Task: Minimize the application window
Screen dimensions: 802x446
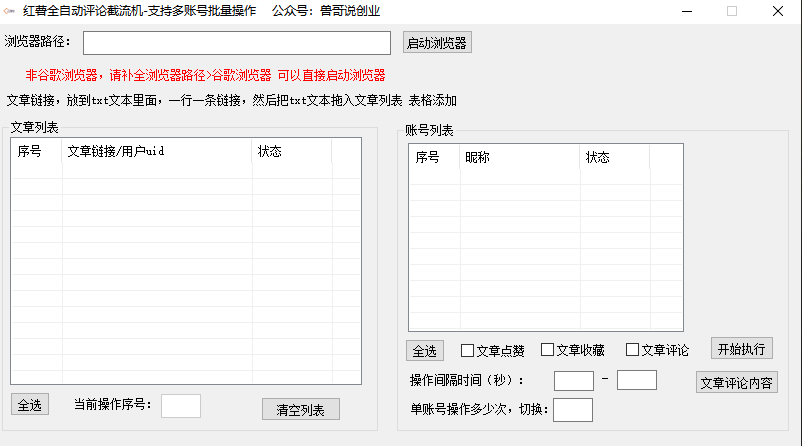Action: (687, 11)
